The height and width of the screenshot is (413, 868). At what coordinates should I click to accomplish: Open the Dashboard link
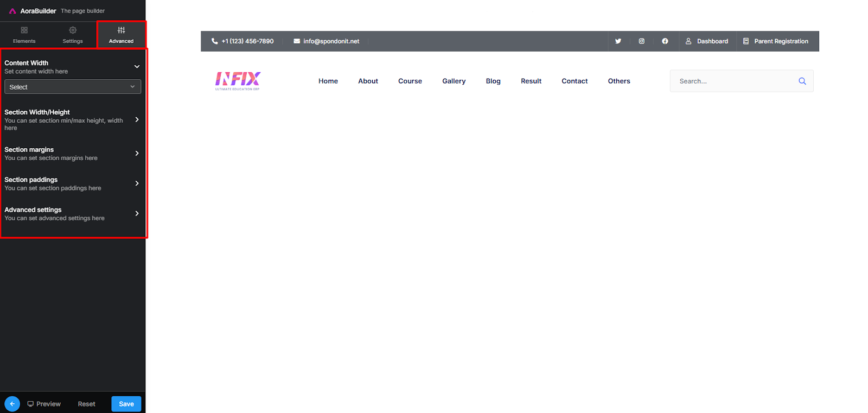click(x=712, y=41)
